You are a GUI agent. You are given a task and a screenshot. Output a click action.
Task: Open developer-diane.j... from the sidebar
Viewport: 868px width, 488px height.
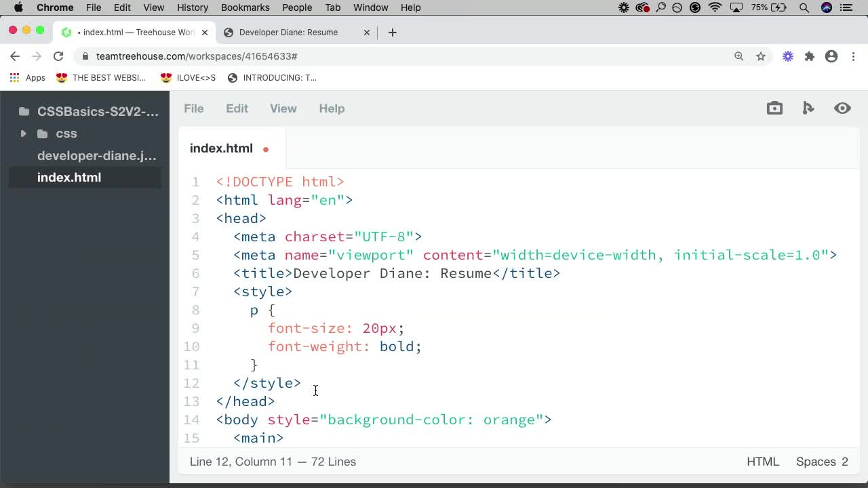(96, 155)
